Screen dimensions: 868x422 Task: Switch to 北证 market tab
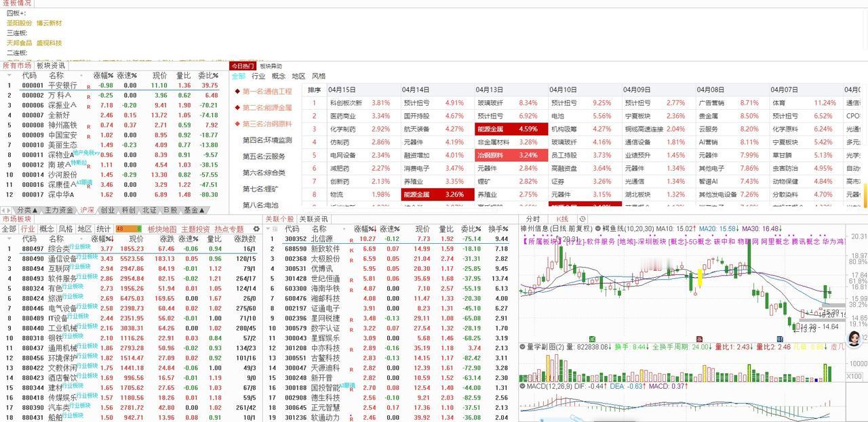(149, 210)
